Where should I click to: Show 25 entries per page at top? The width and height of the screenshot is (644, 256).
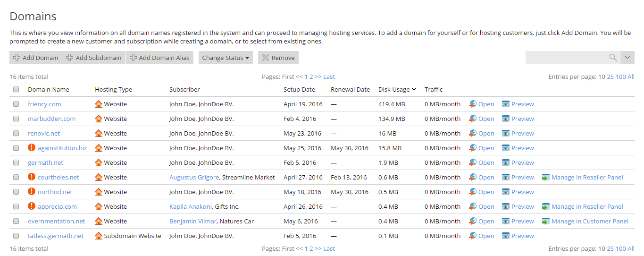610,77
